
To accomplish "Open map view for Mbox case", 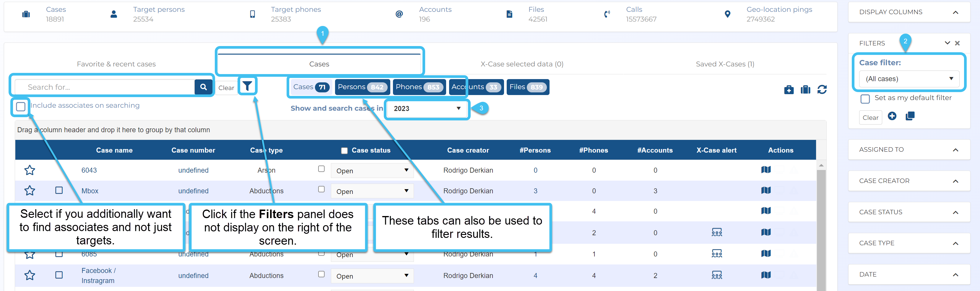I will (x=766, y=190).
